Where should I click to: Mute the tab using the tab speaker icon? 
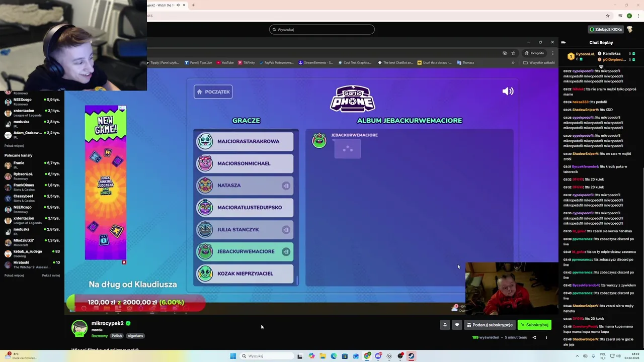pyautogui.click(x=178, y=5)
